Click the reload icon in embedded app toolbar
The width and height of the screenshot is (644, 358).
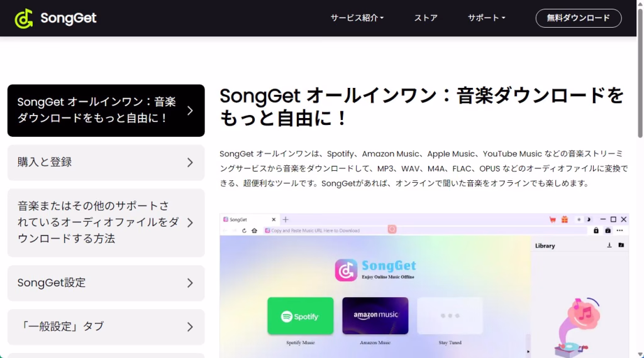click(244, 231)
